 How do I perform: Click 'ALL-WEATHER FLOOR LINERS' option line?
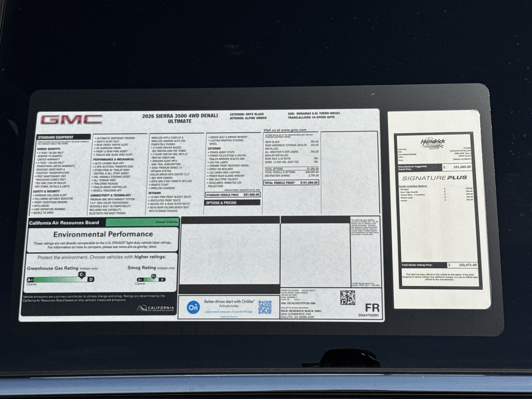click(292, 153)
